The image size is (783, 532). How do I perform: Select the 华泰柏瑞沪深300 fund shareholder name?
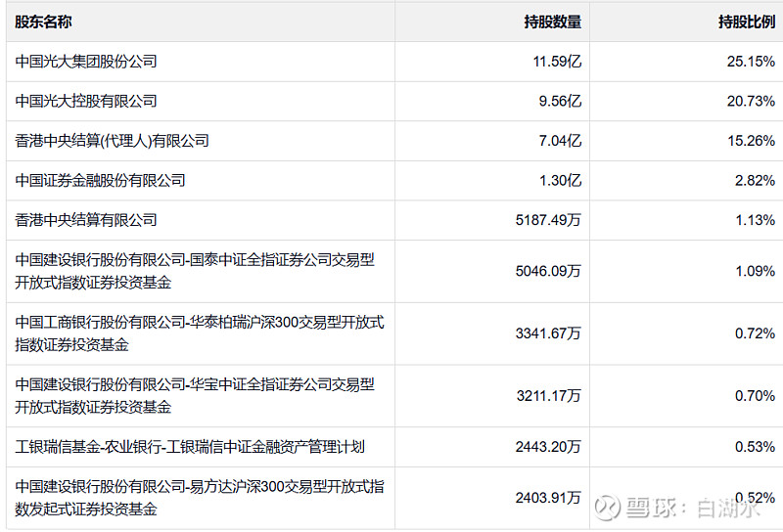[x=200, y=333]
